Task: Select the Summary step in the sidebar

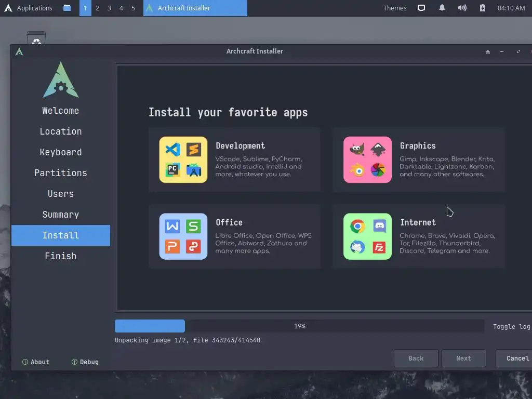Action: coord(61,215)
